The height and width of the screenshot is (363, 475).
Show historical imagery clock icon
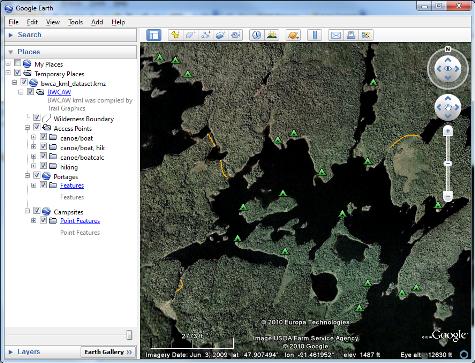pyautogui.click(x=257, y=35)
